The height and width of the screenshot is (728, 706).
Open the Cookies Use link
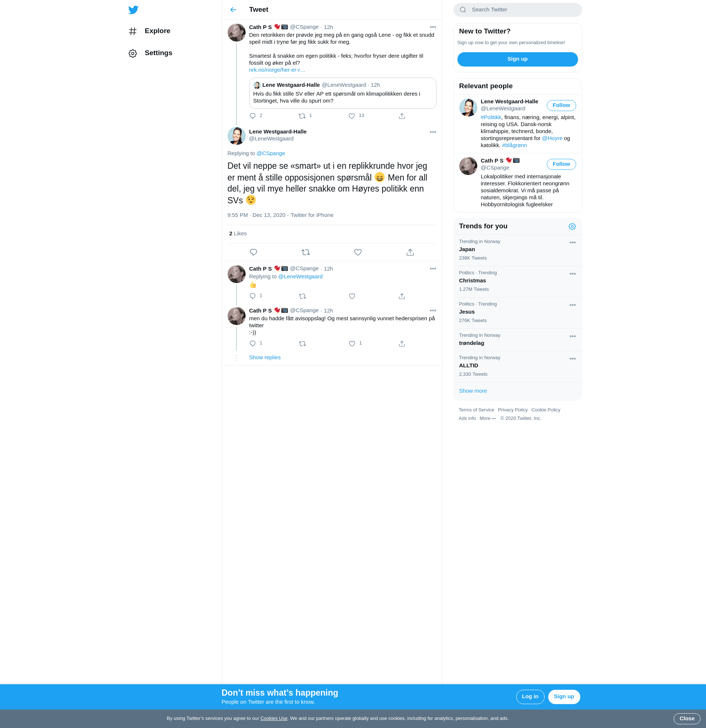tap(274, 718)
